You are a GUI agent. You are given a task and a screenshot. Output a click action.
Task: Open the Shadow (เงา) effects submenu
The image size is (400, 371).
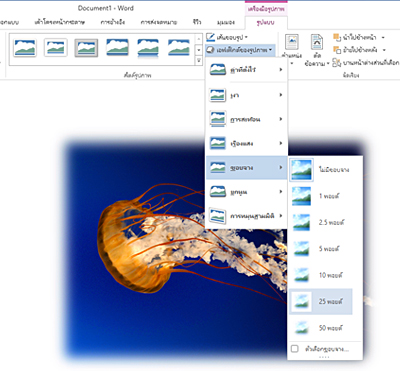[x=246, y=95]
